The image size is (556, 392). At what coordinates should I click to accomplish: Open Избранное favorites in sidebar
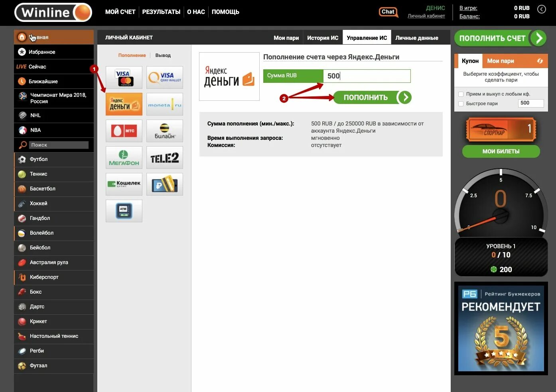tap(54, 52)
